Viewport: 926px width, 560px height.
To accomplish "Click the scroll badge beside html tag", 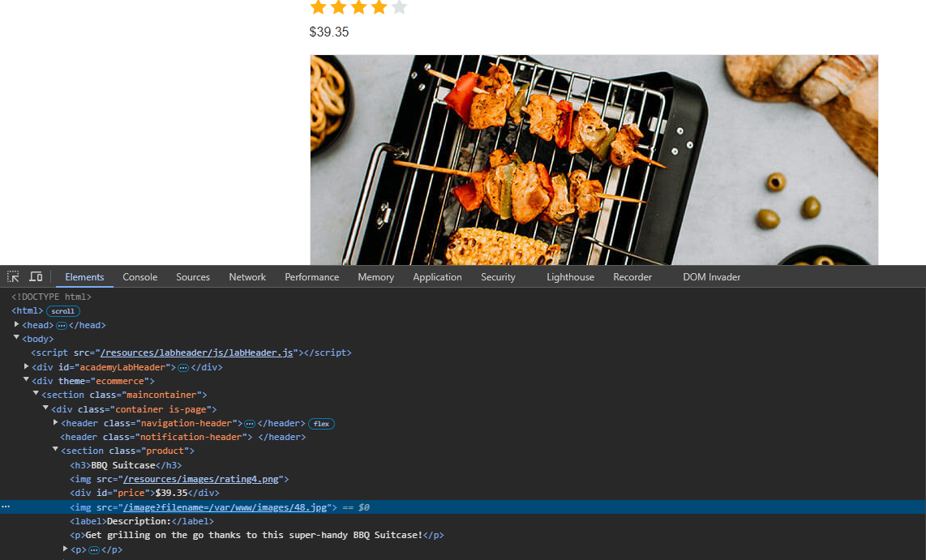I will pos(62,311).
